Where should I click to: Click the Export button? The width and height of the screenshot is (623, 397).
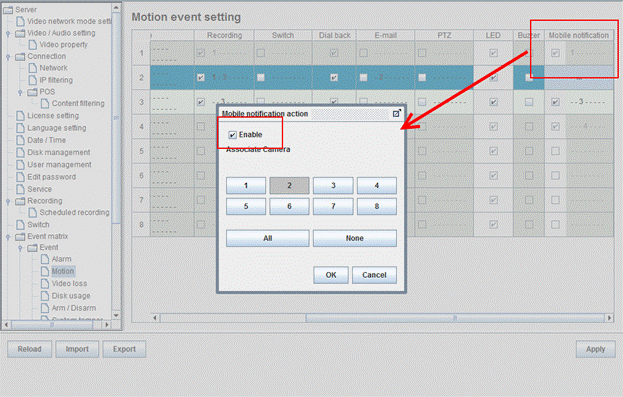tap(124, 349)
